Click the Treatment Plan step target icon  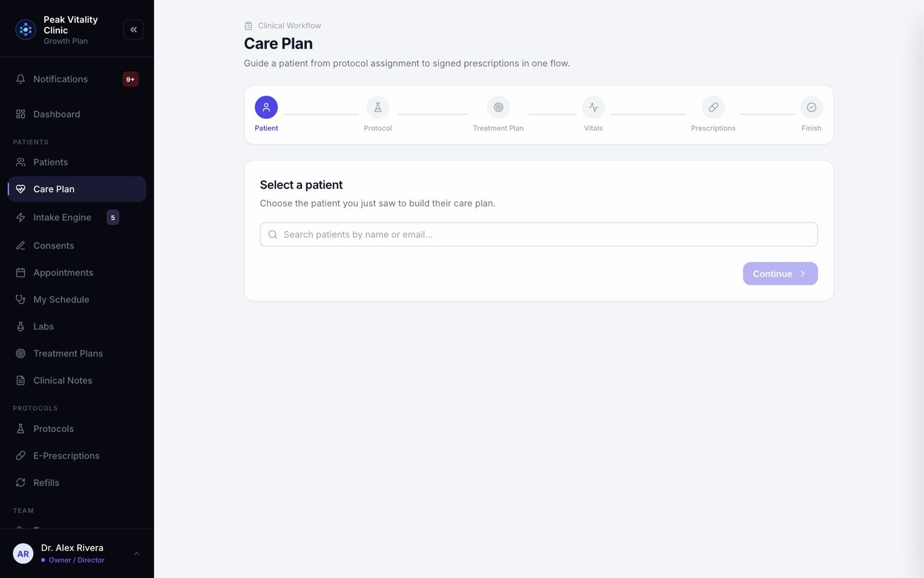(x=498, y=107)
